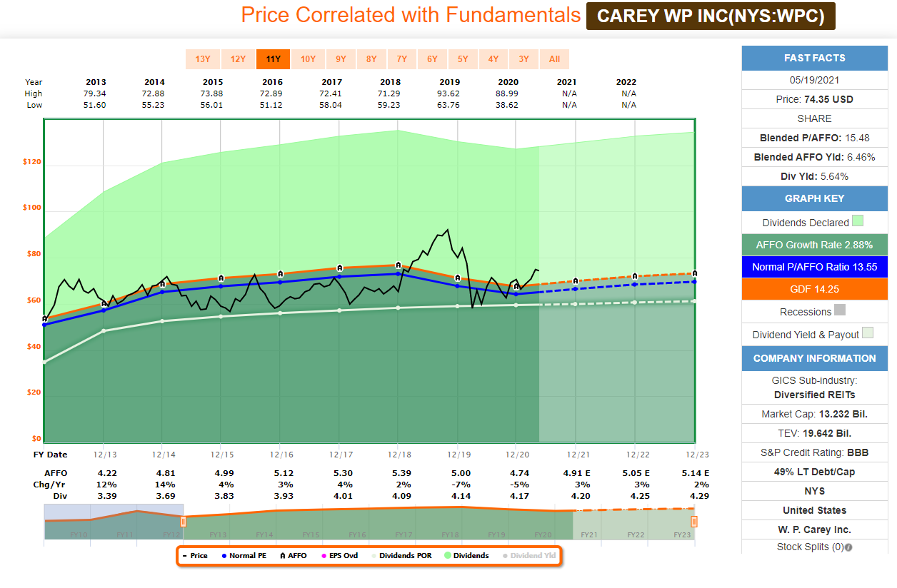Click the COMPANY INFORMATION header
This screenshot has width=897, height=588.
point(814,358)
